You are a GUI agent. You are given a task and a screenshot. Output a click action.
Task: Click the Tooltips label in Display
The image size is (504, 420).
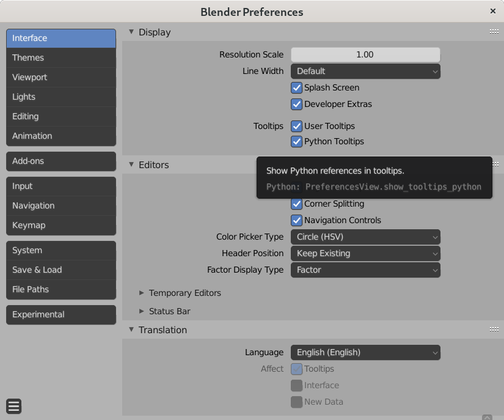(268, 126)
